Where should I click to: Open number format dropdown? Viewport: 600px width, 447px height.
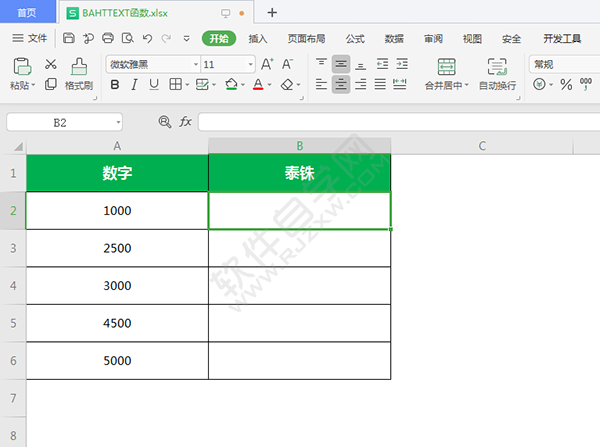564,64
